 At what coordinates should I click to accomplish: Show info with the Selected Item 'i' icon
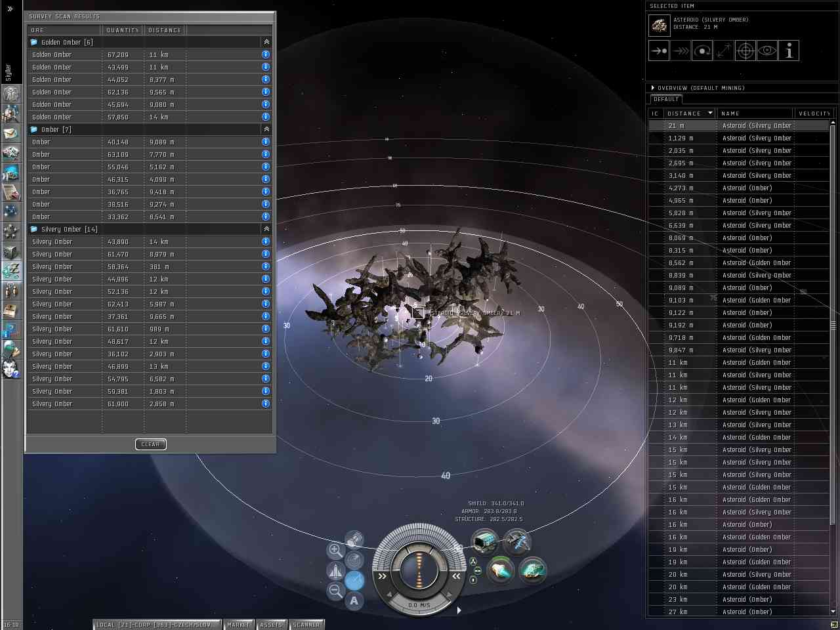coord(789,51)
